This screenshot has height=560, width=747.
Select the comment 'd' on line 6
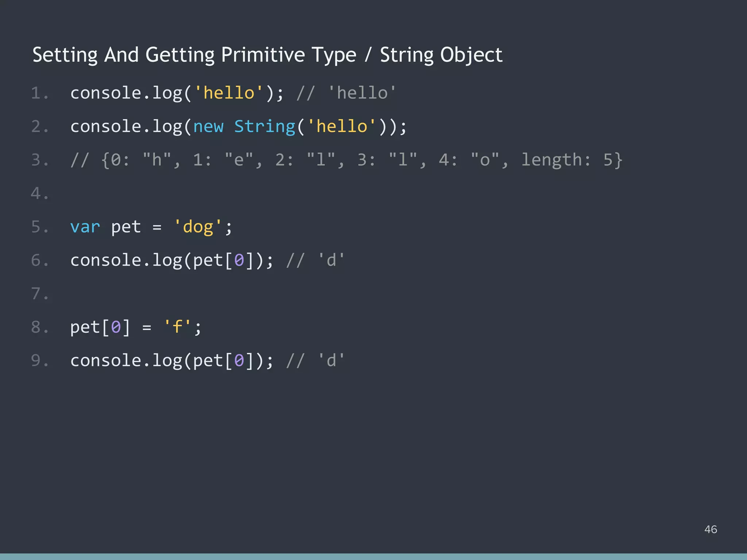[x=330, y=260]
